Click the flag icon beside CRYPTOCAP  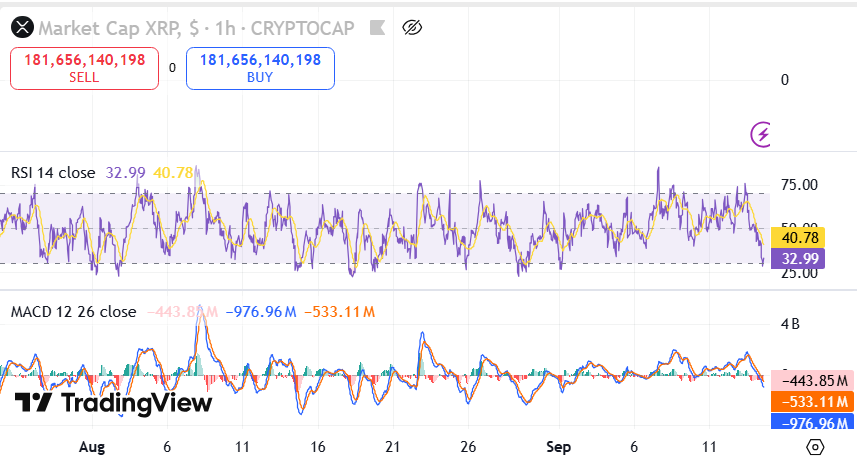pos(375,28)
